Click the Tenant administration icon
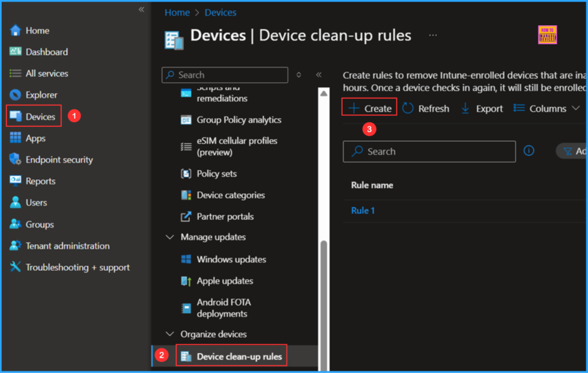The height and width of the screenshot is (373, 588). tap(16, 246)
